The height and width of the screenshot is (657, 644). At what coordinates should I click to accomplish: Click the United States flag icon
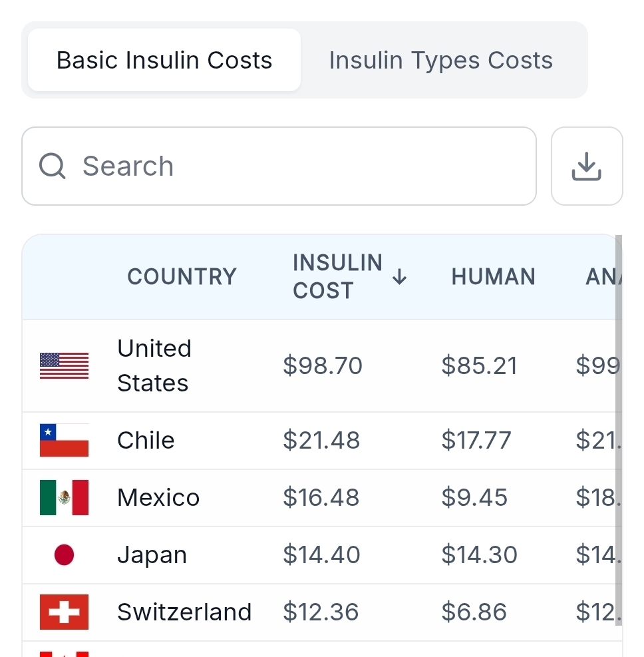click(x=64, y=365)
